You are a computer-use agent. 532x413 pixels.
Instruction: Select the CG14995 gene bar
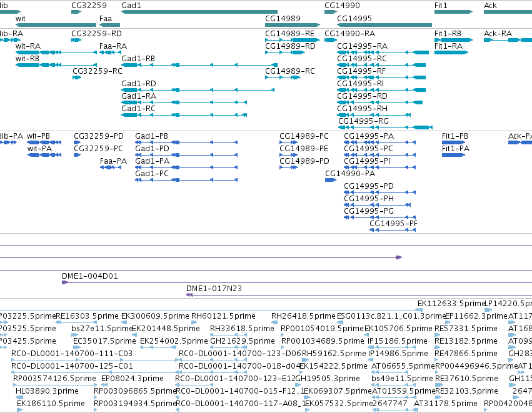point(384,25)
